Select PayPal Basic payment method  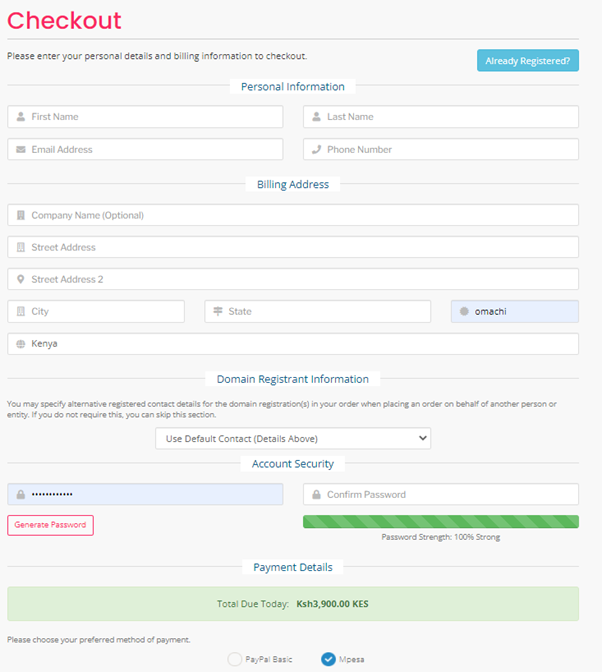click(235, 659)
